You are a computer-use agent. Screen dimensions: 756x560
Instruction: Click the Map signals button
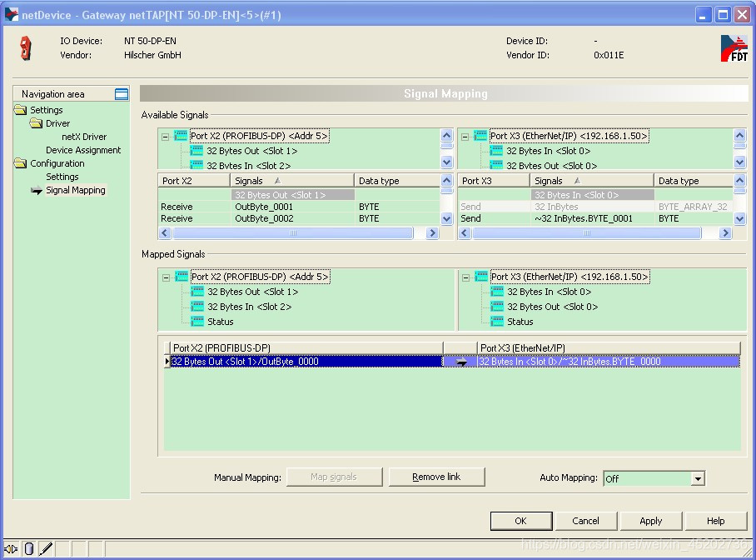click(x=334, y=477)
